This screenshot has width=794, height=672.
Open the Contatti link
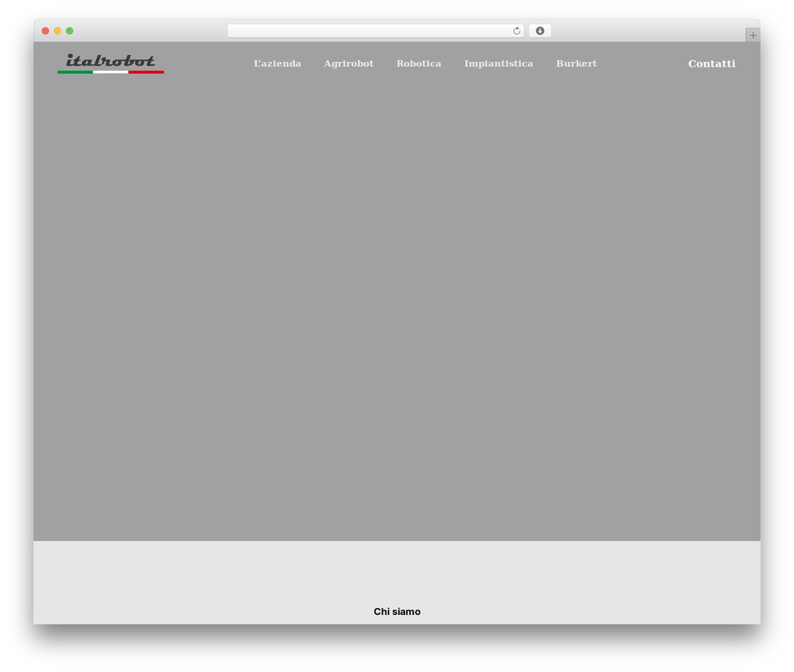pos(711,64)
